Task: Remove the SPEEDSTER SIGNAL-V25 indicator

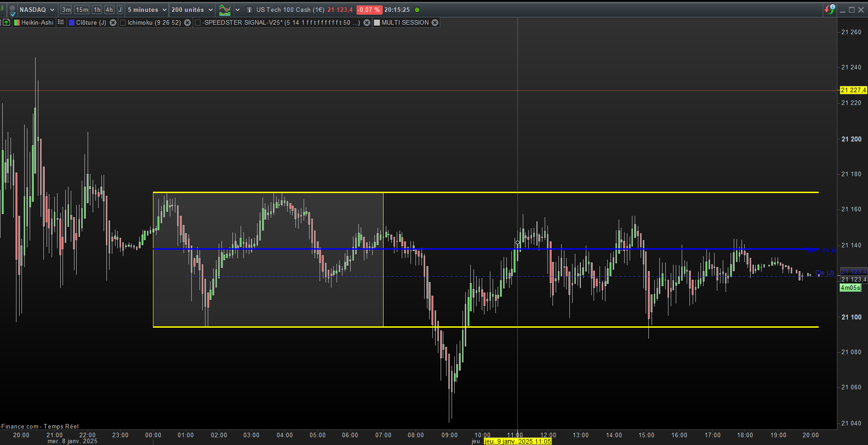Action: coord(367,22)
